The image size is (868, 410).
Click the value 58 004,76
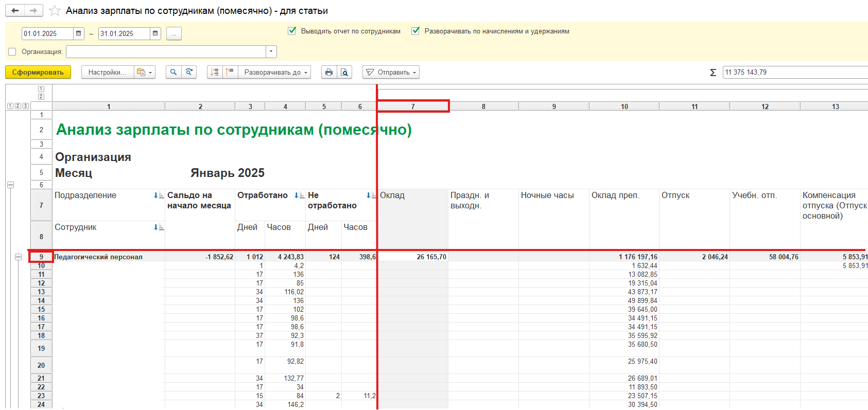pyautogui.click(x=784, y=257)
